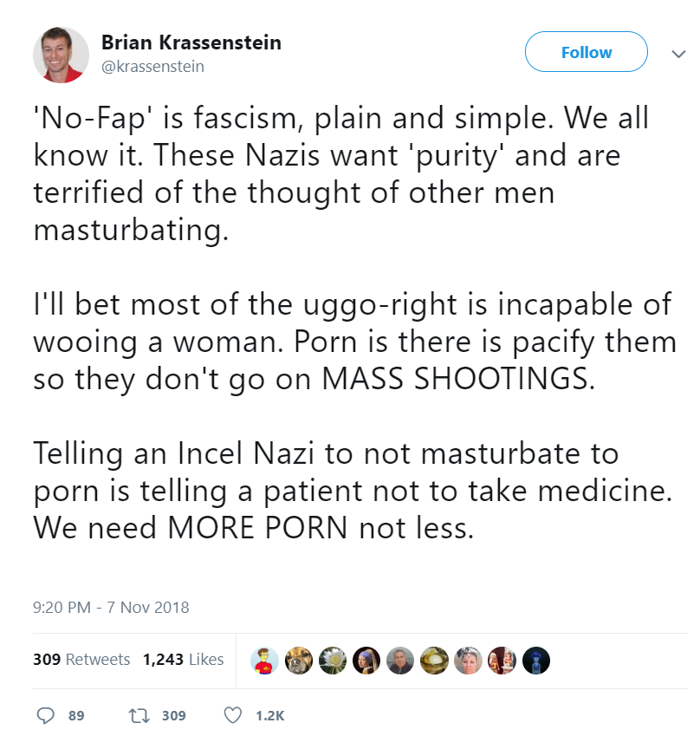Click the pearl earring painting avatar
The height and width of the screenshot is (736, 700).
pyautogui.click(x=367, y=661)
